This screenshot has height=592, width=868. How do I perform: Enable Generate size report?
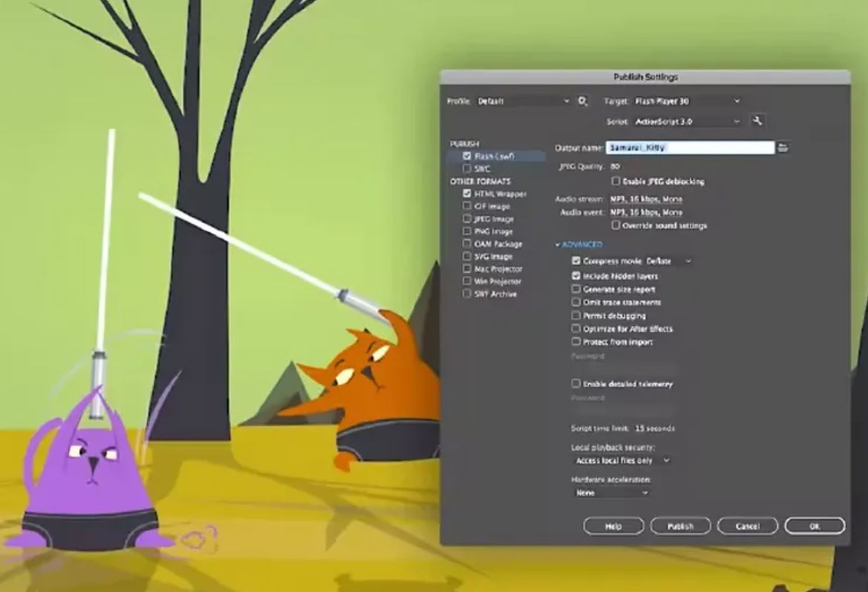pyautogui.click(x=576, y=289)
